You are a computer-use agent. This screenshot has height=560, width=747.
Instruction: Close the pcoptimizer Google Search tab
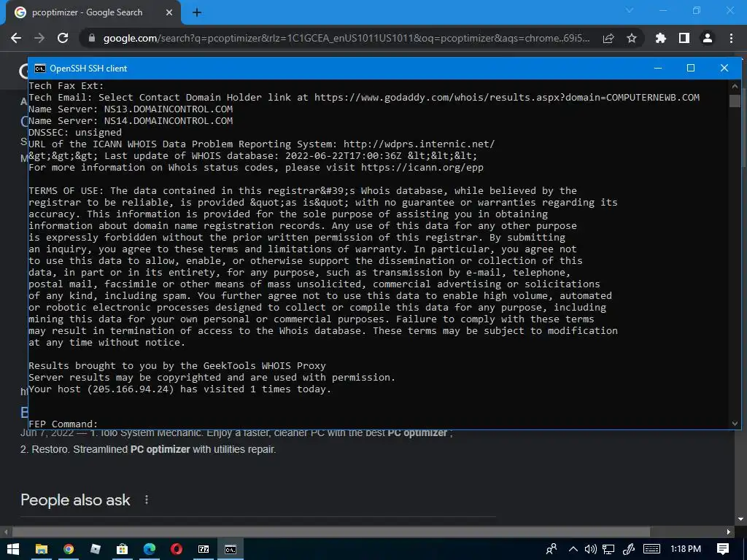169,12
